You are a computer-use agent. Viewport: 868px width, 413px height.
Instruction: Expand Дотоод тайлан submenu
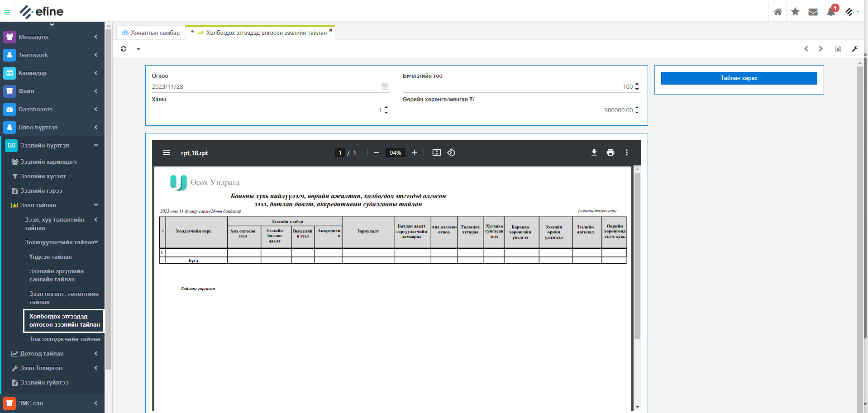coord(96,353)
